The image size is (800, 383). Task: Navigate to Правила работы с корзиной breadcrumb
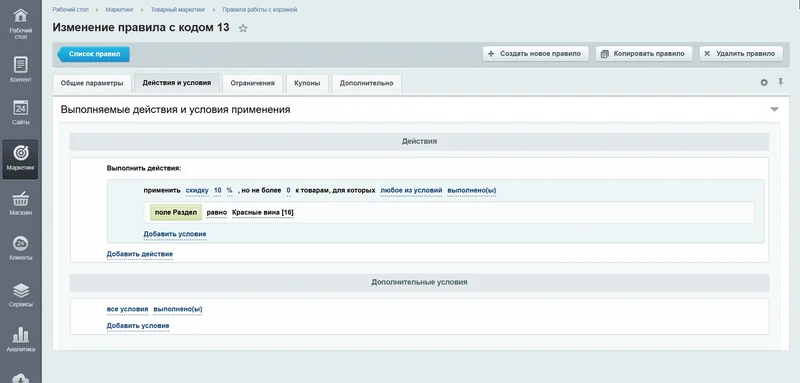pyautogui.click(x=260, y=10)
